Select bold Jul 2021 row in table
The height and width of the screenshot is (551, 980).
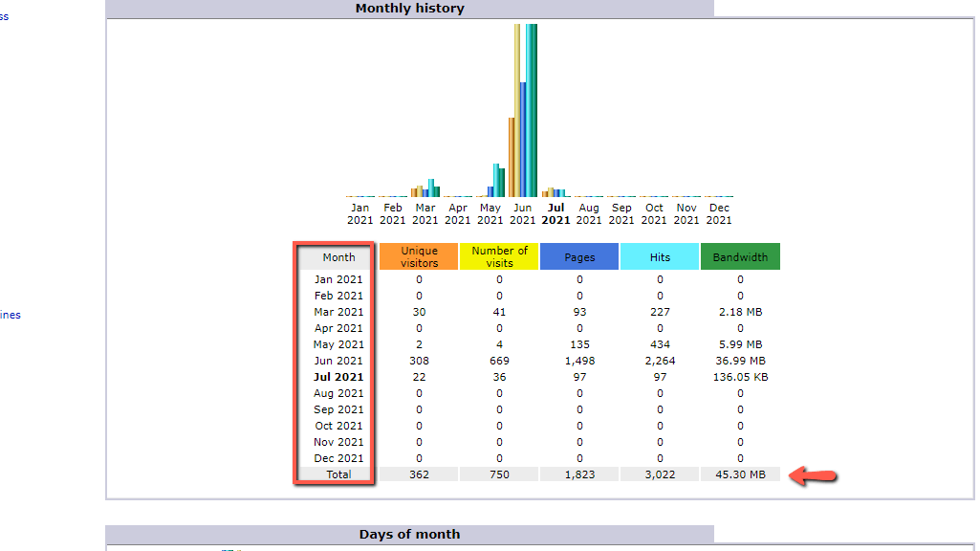(x=338, y=377)
